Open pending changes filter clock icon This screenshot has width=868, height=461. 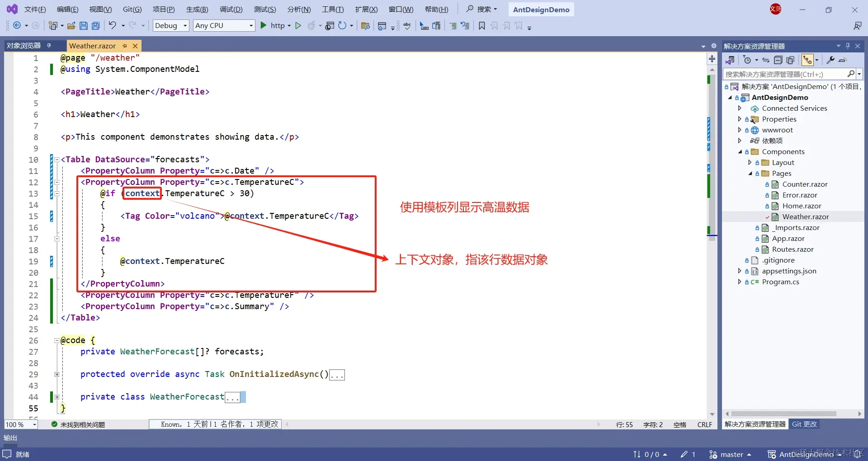(747, 60)
